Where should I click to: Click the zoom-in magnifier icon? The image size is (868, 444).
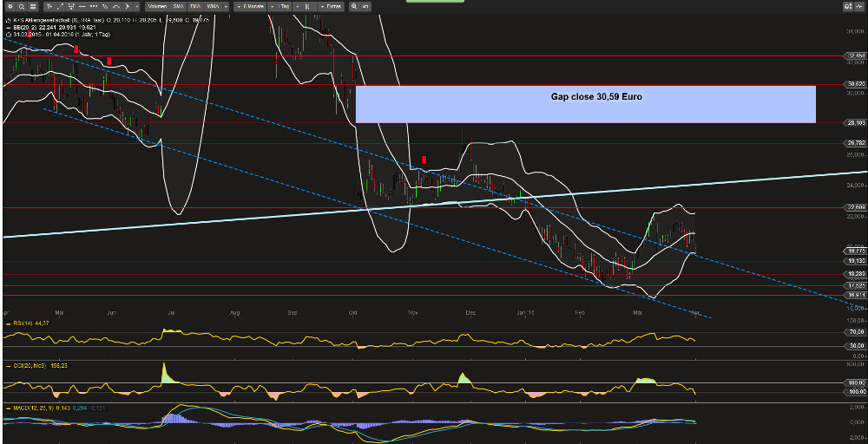pyautogui.click(x=354, y=7)
